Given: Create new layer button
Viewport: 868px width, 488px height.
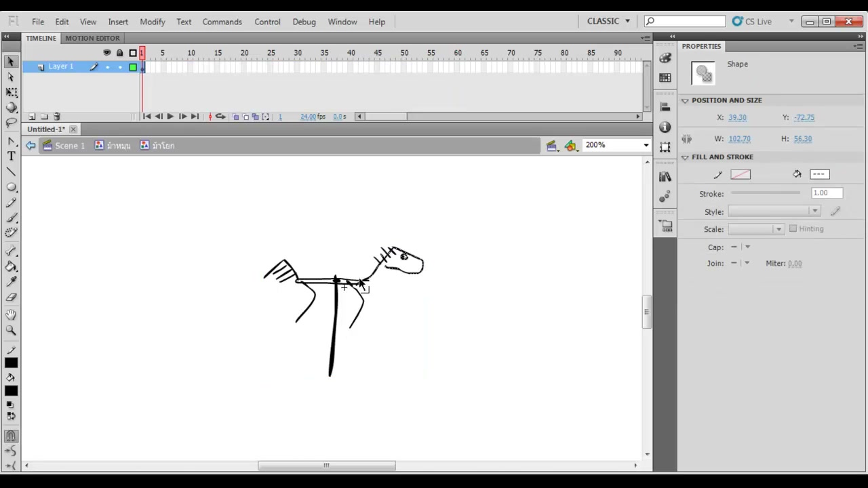Looking at the screenshot, I should (x=31, y=117).
